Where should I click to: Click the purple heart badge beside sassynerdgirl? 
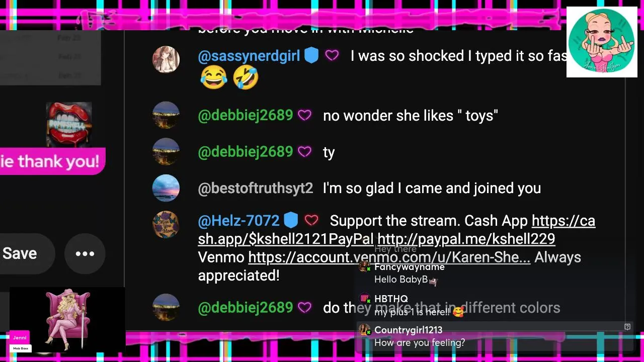coord(332,55)
